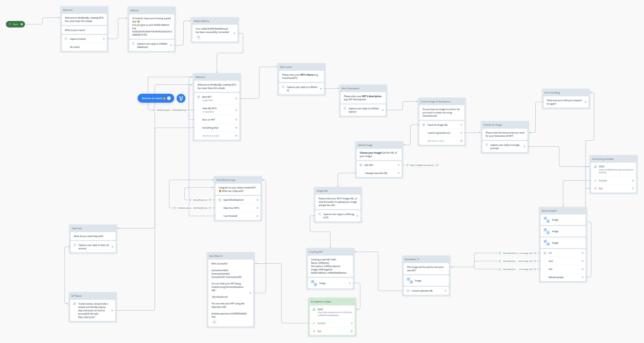Click Image icon in Creating NFT block
This screenshot has width=644, height=343.
(x=314, y=283)
